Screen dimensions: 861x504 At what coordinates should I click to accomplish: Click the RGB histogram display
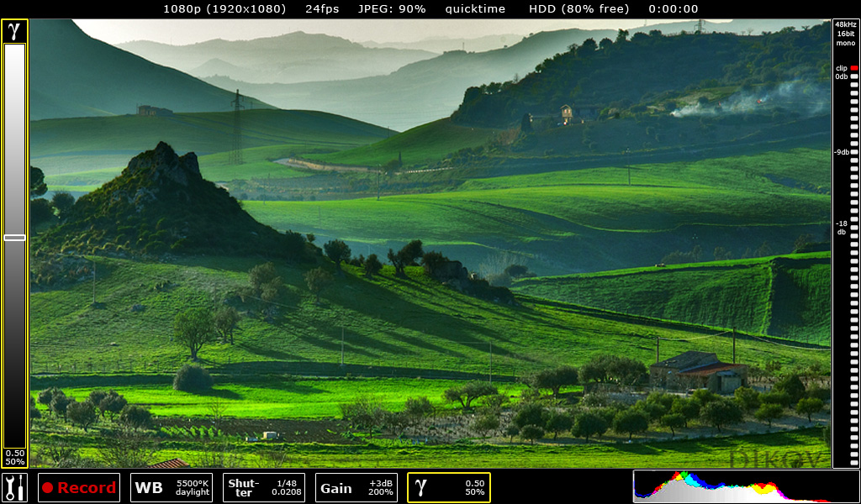745,486
